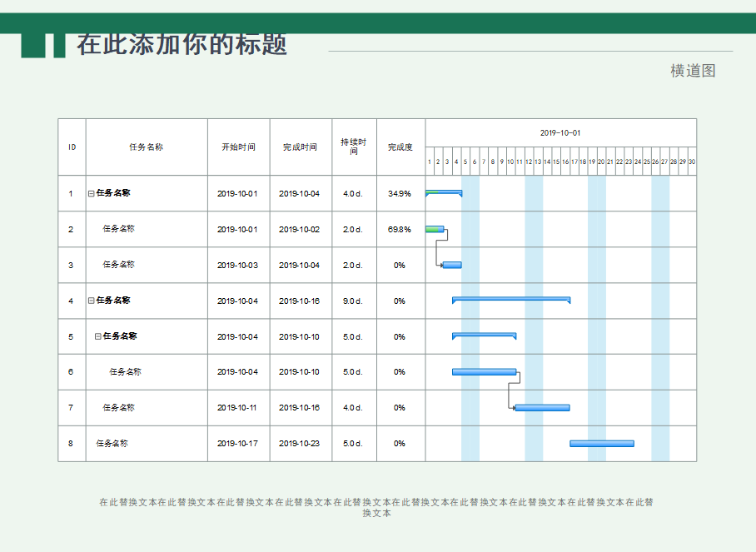Click the end date 2019-10-02 cell
756x552 pixels.
coord(300,230)
